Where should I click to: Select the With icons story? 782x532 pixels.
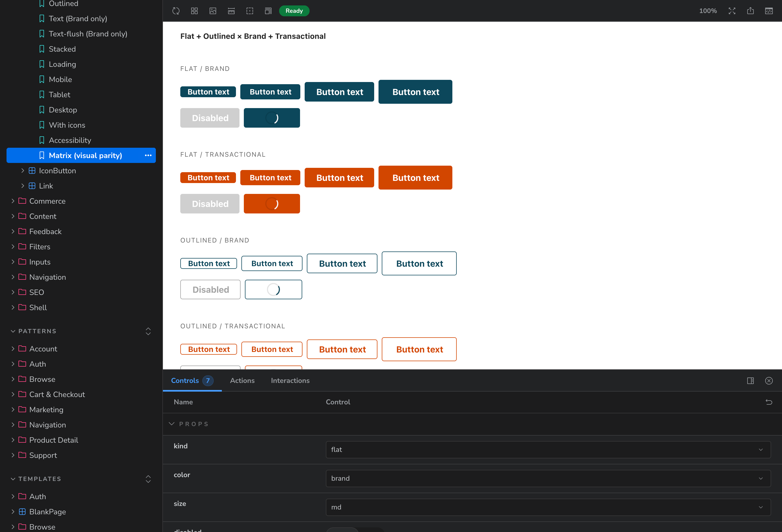pos(67,125)
